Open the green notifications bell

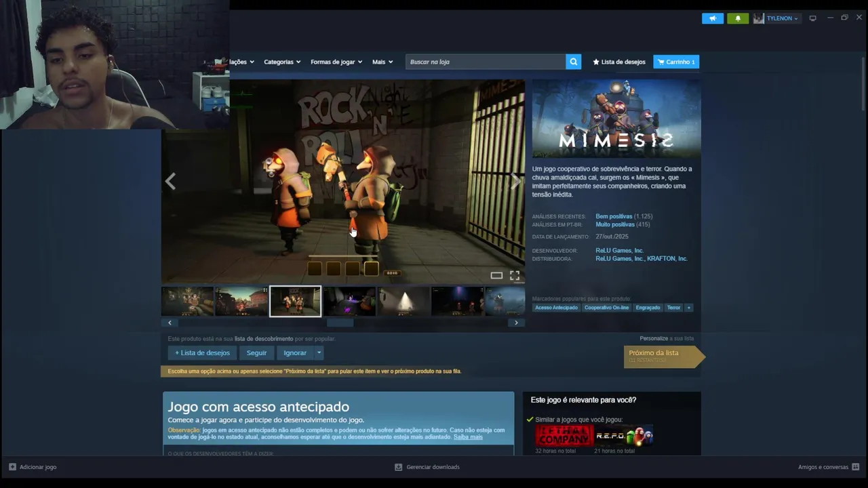pos(738,18)
